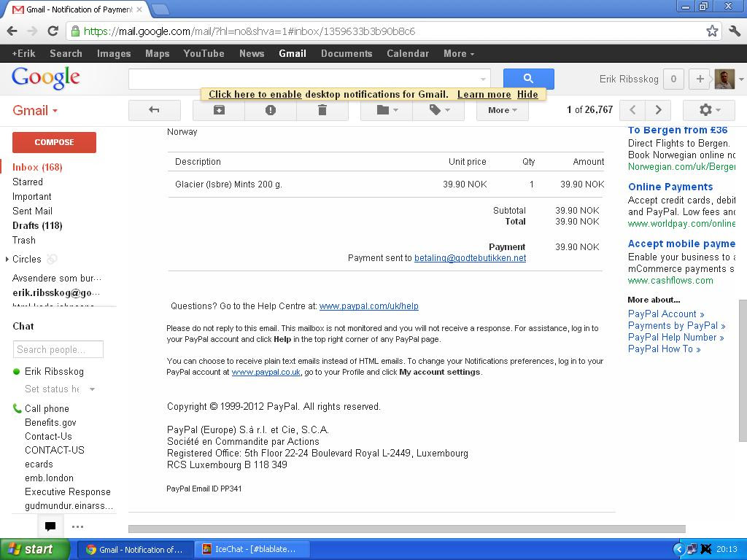Open the More dropdown in the Google bar
The height and width of the screenshot is (560, 747).
459,53
